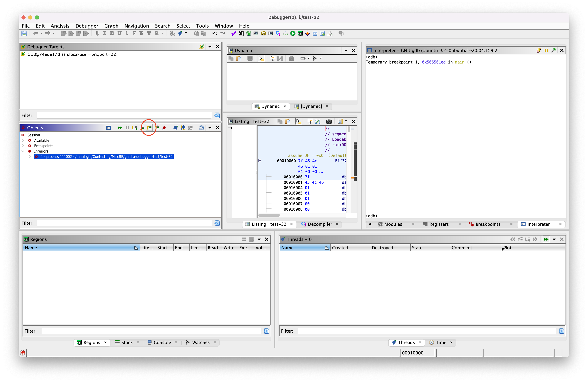588x382 pixels.
Task: Toggle cursor tracking in the Dynamic toolbar
Action: [261, 58]
